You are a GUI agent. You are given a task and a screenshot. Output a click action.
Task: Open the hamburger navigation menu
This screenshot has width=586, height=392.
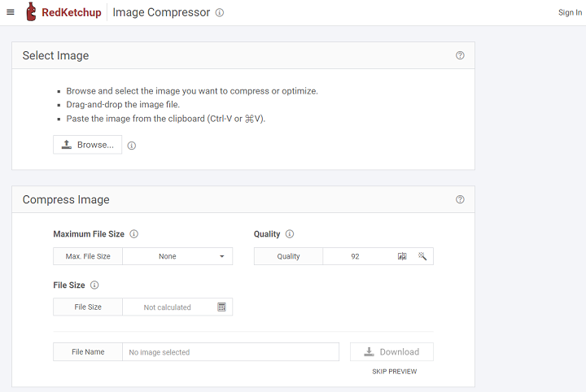click(x=11, y=12)
